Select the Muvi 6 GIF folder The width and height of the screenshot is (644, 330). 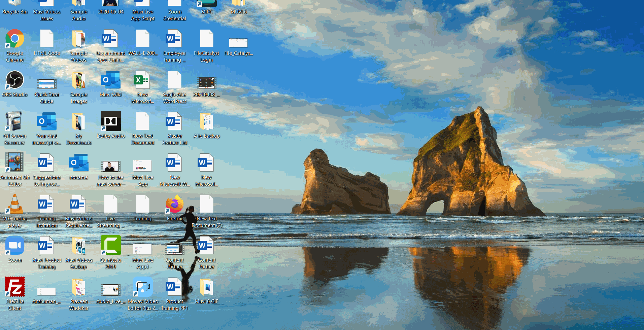coord(207,291)
